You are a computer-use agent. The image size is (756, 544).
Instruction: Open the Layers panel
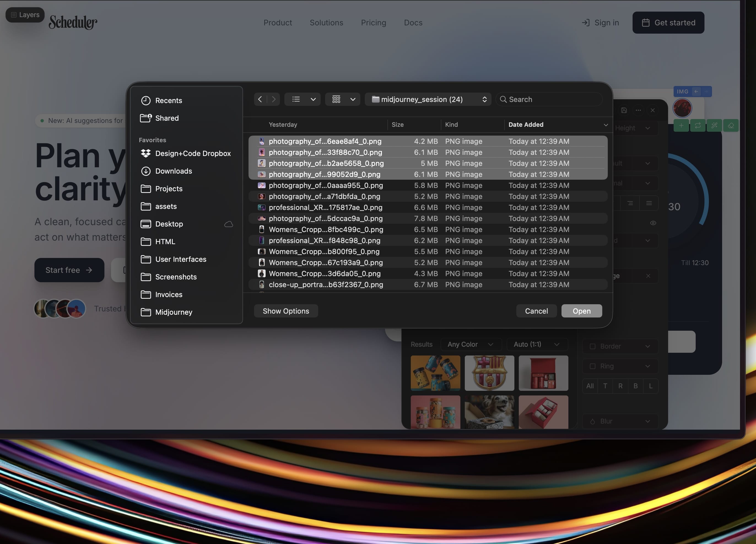(x=25, y=15)
